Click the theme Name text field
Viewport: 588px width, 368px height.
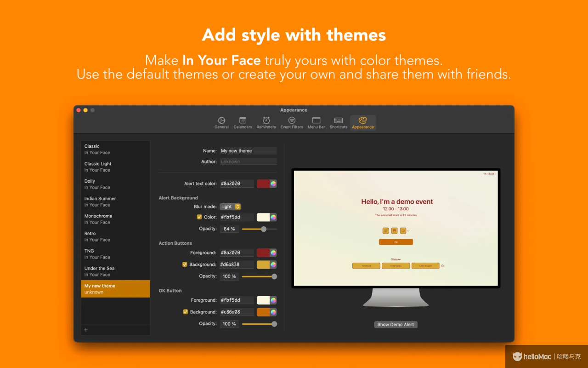(x=248, y=151)
